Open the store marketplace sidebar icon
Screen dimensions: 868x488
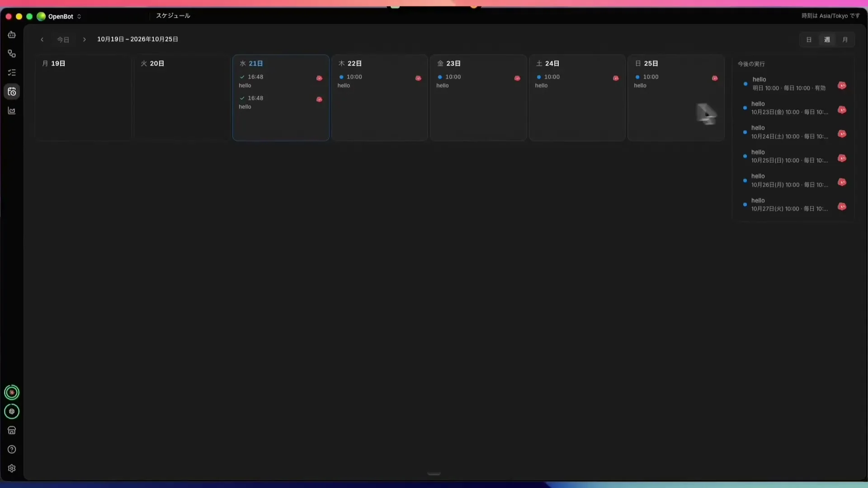coord(12,430)
